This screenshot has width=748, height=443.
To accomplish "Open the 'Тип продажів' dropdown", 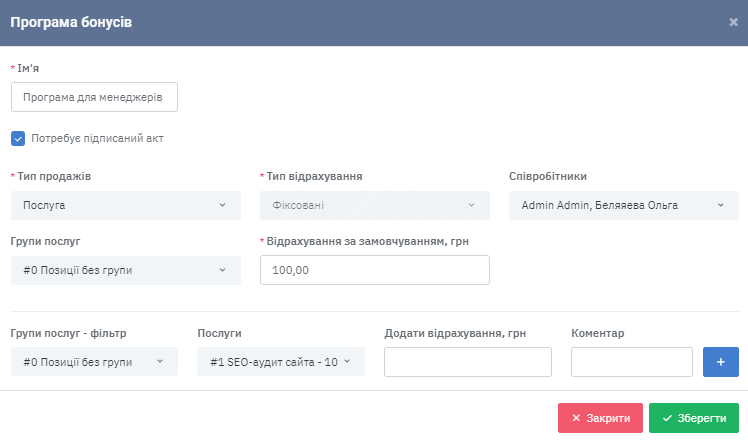I will [x=125, y=205].
